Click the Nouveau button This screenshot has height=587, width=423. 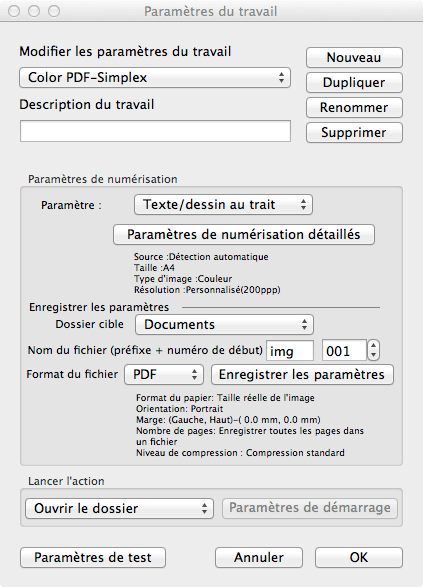(354, 57)
